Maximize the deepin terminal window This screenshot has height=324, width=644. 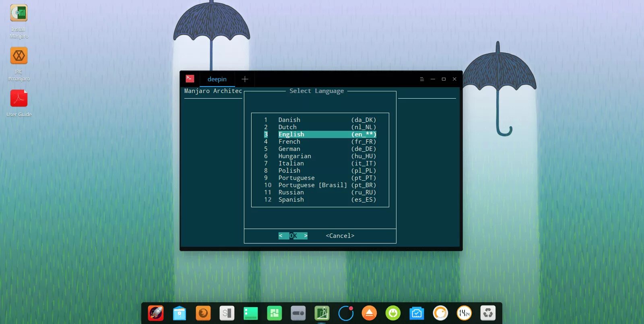pos(444,79)
